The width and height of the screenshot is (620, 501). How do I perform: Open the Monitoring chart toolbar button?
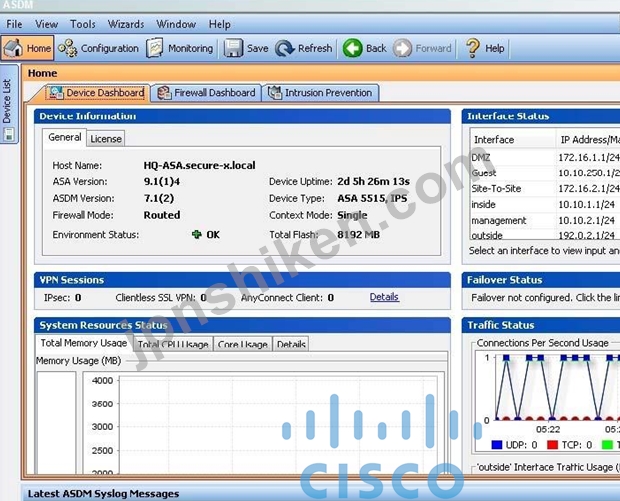(180, 48)
